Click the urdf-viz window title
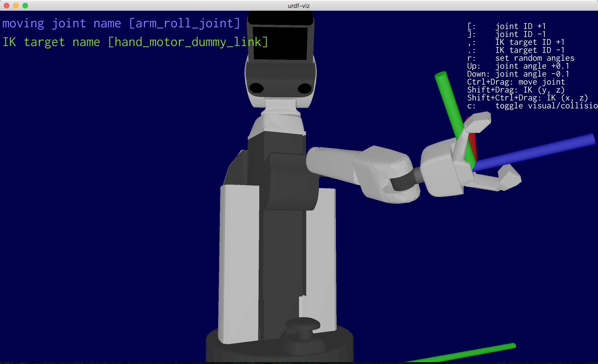The width and height of the screenshot is (598, 364). coord(299,6)
